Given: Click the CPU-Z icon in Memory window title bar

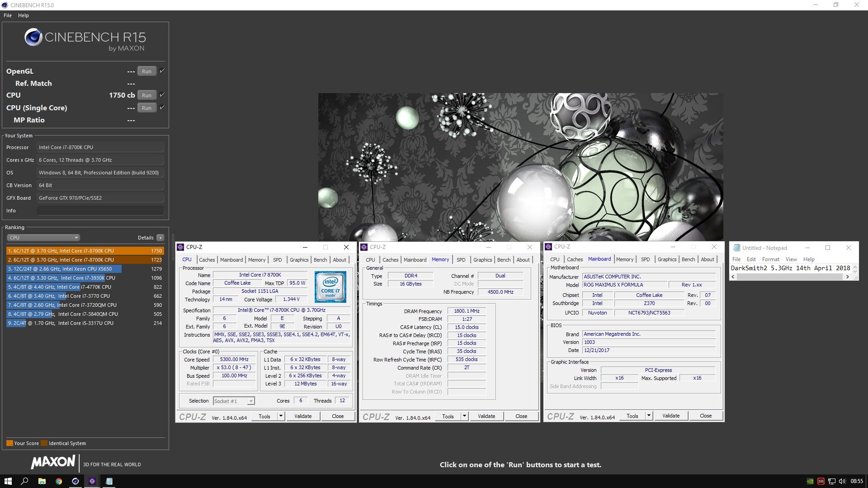Looking at the screenshot, I should coord(364,247).
